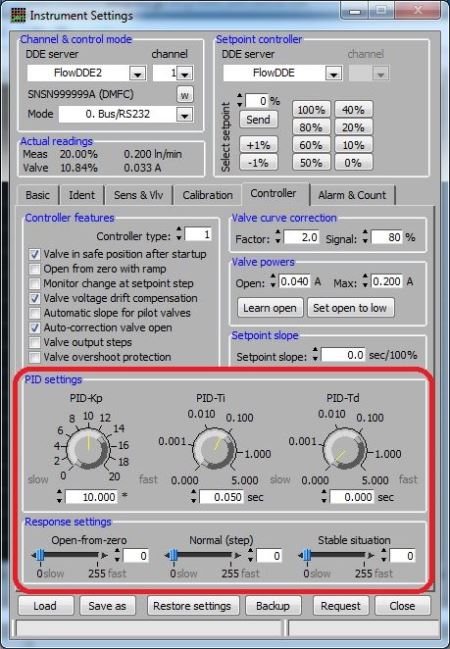Turn the PID-Kp dial knob
The width and height of the screenshot is (450, 649).
(88, 448)
